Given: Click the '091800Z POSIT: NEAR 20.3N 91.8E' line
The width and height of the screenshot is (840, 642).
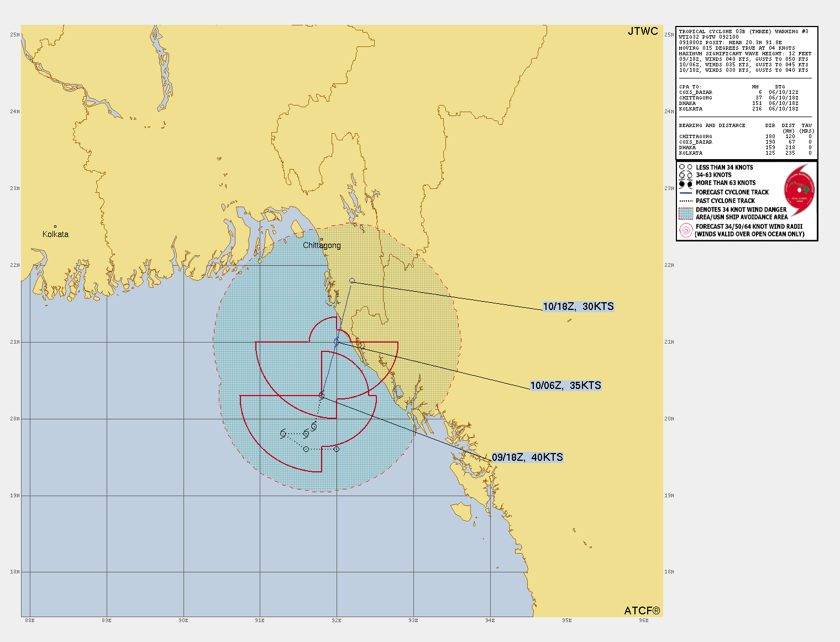Looking at the screenshot, I should (x=730, y=43).
